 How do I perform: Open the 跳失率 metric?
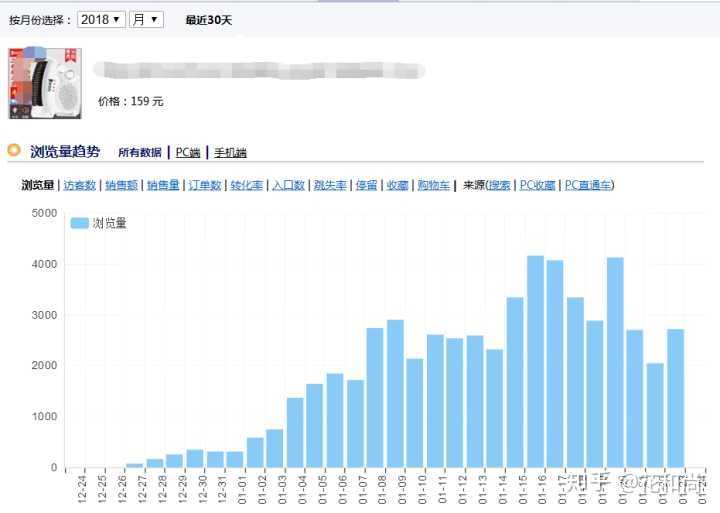pyautogui.click(x=329, y=185)
